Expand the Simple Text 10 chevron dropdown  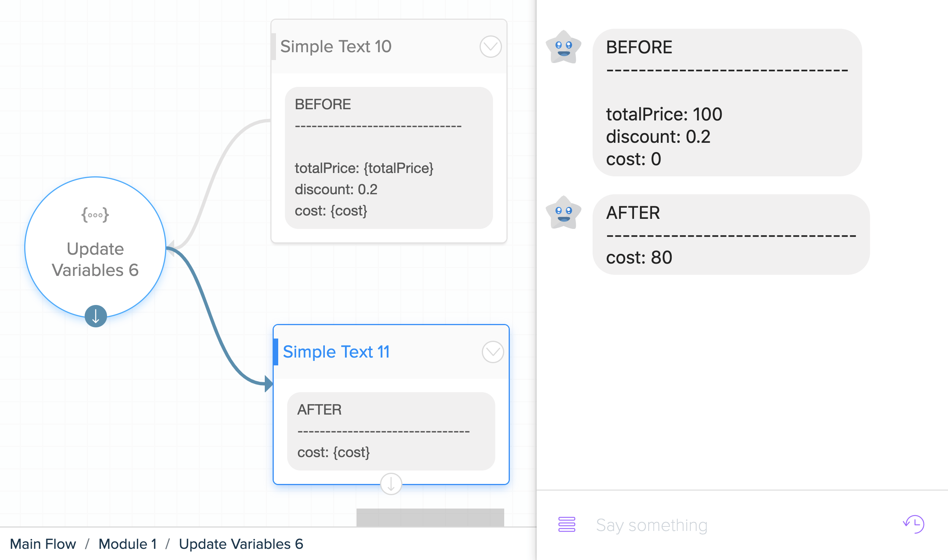[490, 47]
